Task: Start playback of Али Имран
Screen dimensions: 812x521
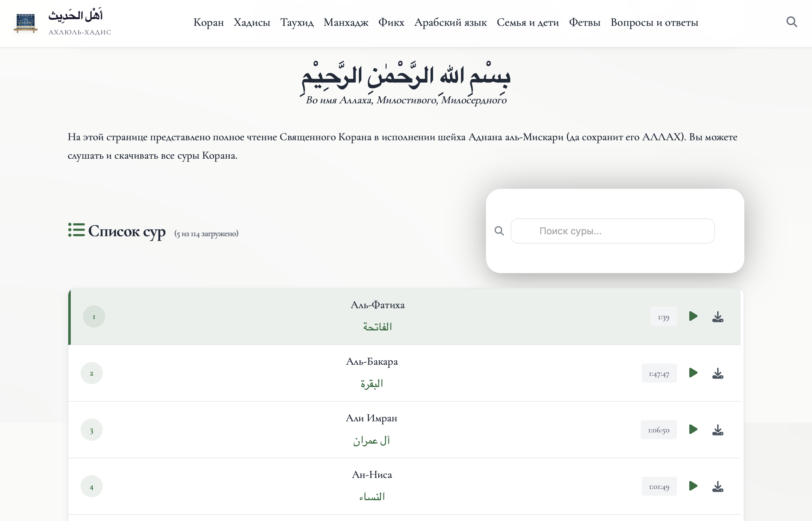Action: (693, 429)
